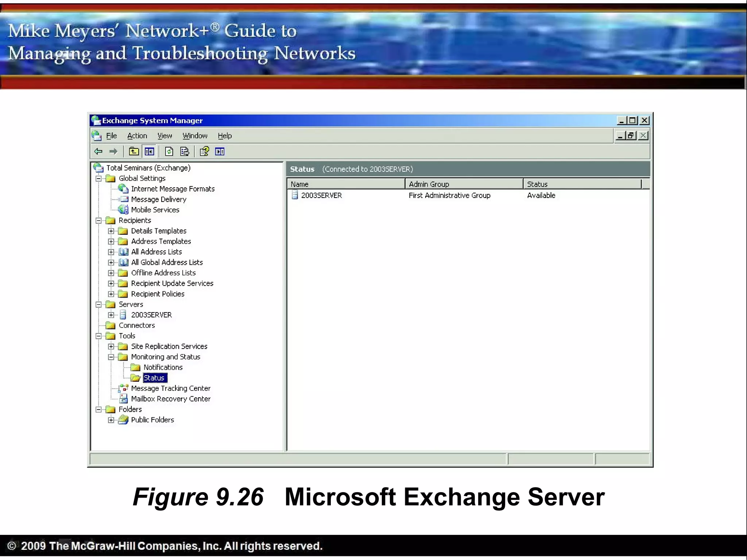The image size is (747, 560).
Task: Select the Internet Message Formats icon
Action: coord(123,189)
